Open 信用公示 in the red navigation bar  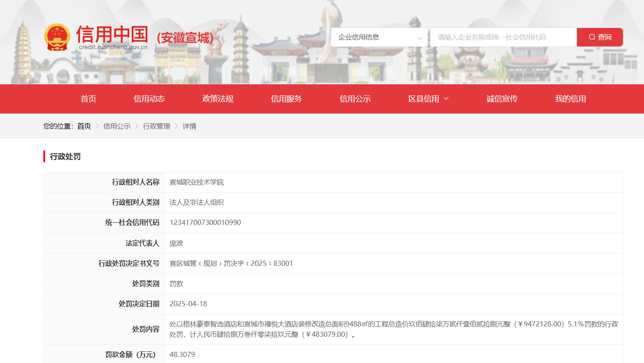coord(355,99)
